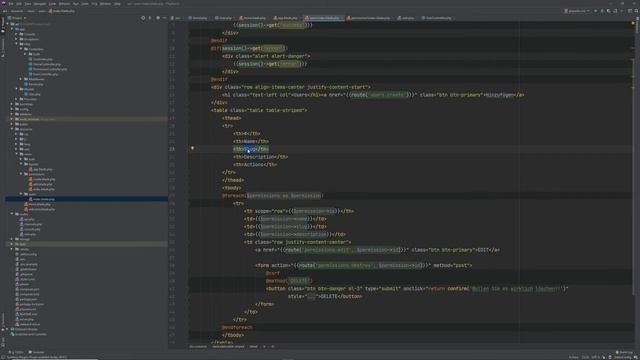Click the Description table header line in editor
Image resolution: width=640 pixels, height=360 pixels.
260,157
